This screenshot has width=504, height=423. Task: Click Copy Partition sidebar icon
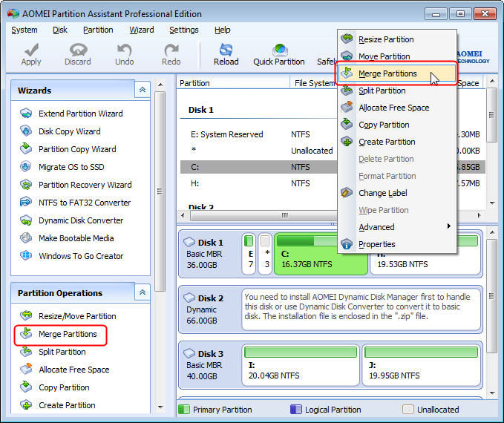point(26,387)
